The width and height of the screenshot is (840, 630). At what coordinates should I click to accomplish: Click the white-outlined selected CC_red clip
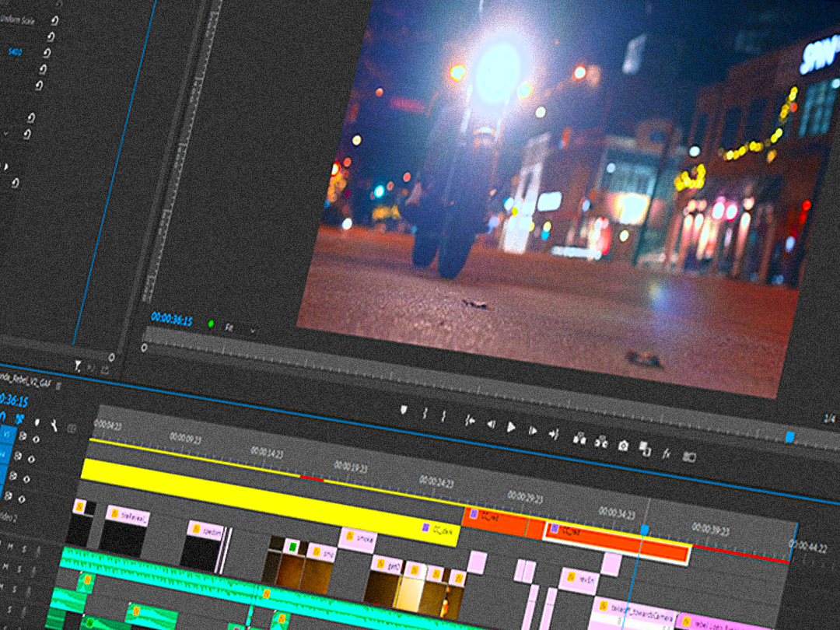pos(616,544)
